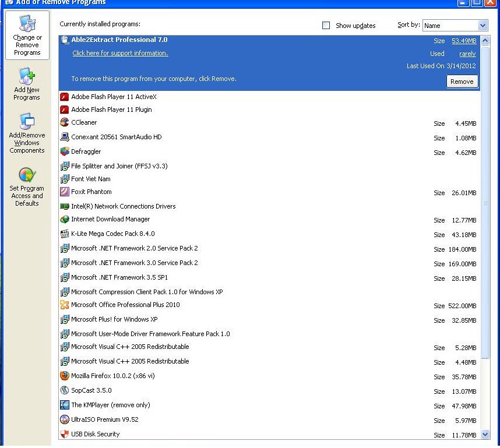The image size is (500, 448).
Task: Select the SopCast 3.5.0 icon
Action: [x=65, y=390]
